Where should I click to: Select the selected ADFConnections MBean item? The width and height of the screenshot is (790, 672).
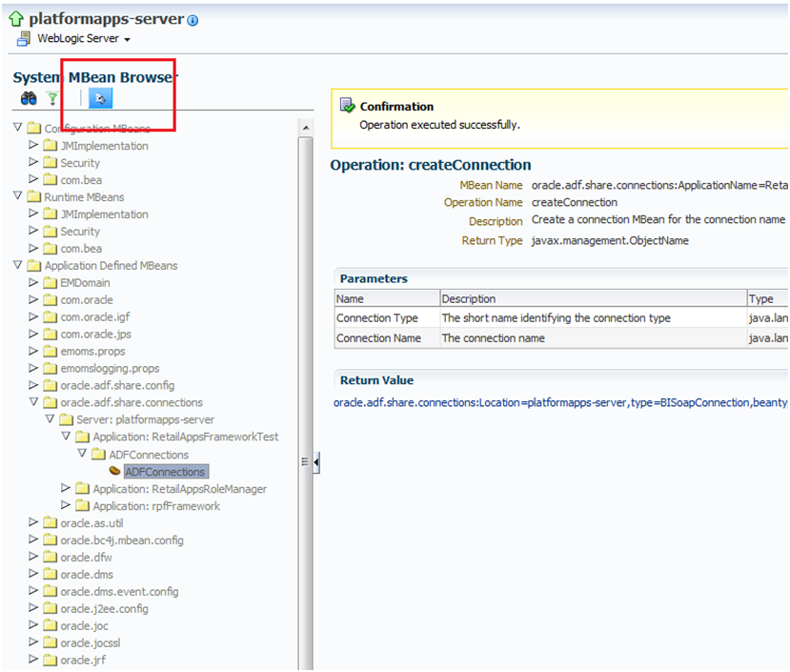coord(165,472)
